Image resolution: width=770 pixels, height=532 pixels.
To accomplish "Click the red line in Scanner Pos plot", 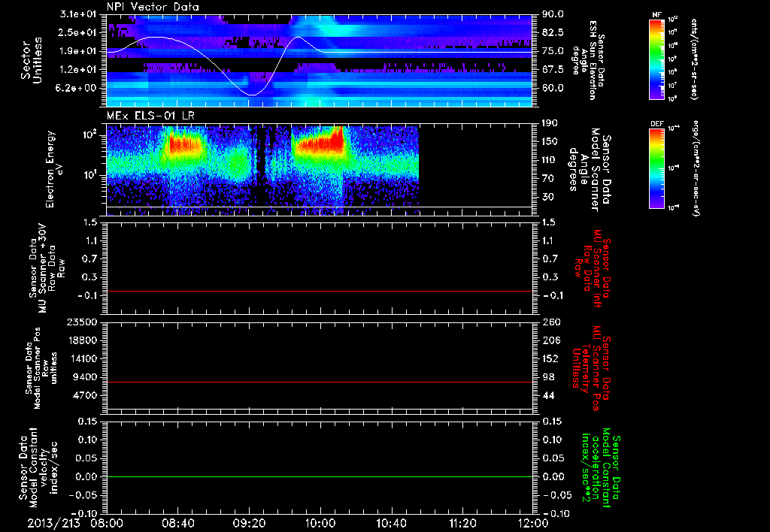I will (320, 382).
